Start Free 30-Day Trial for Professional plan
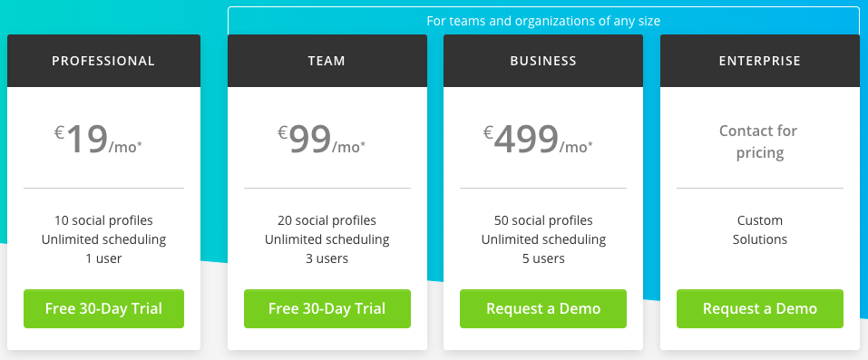 (x=103, y=308)
